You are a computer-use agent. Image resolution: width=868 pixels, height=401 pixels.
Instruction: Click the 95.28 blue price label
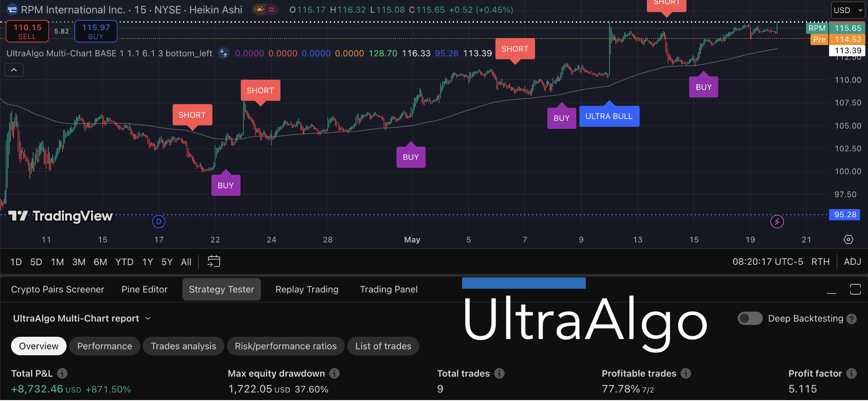[845, 215]
